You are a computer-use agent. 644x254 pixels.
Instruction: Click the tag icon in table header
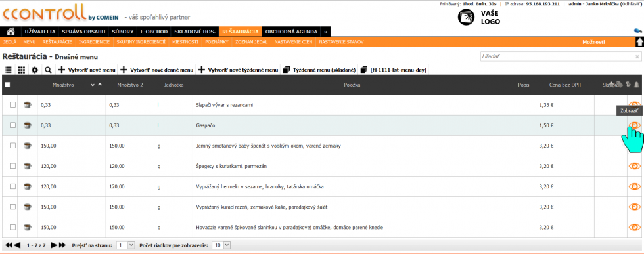click(620, 85)
